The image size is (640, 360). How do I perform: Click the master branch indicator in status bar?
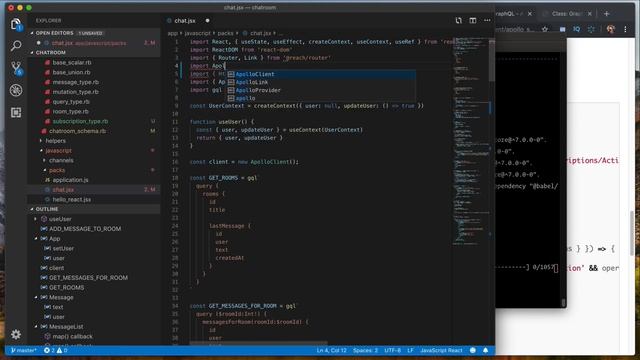24,350
